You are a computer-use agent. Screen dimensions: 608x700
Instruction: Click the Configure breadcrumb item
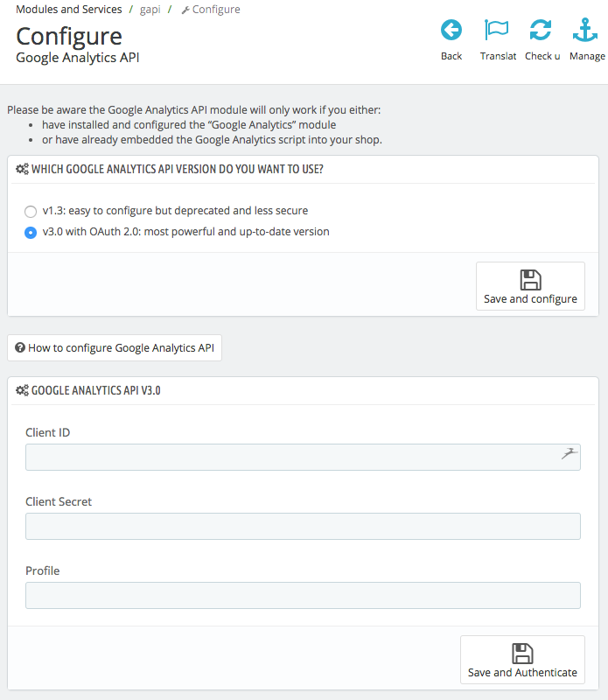(x=215, y=10)
